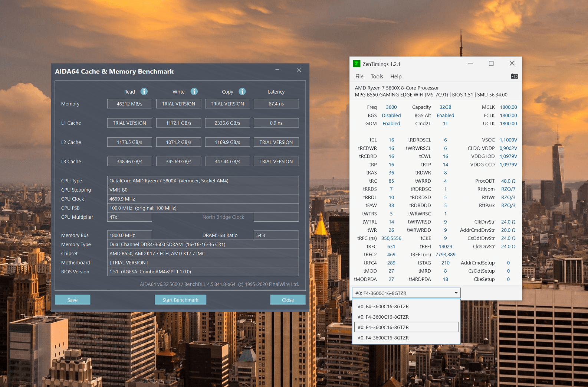Image resolution: width=588 pixels, height=387 pixels.
Task: Close the AIDA64 benchmark window with X
Action: coord(299,70)
